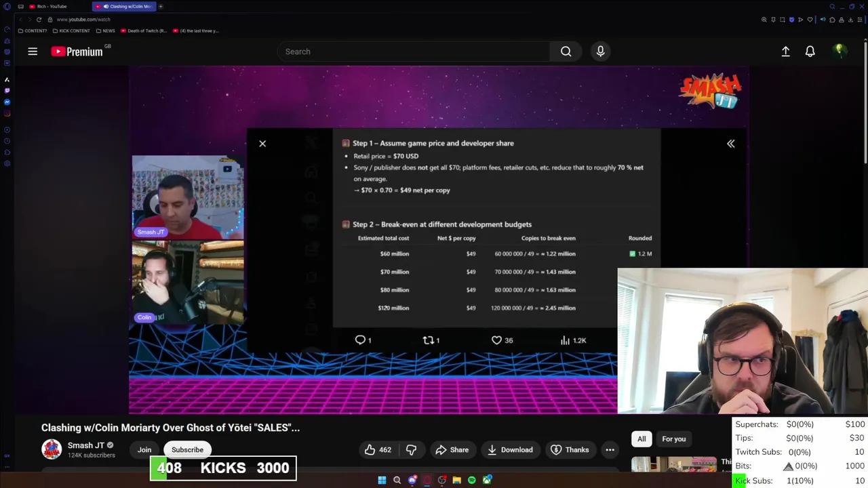The width and height of the screenshot is (868, 488).
Task: Click recommended video thumbnail under All chip
Action: coord(674,464)
